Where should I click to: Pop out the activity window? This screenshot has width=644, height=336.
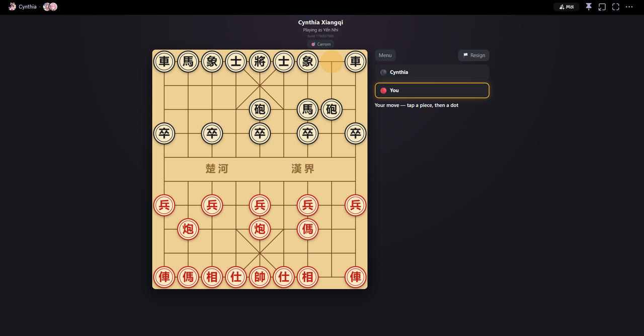602,7
